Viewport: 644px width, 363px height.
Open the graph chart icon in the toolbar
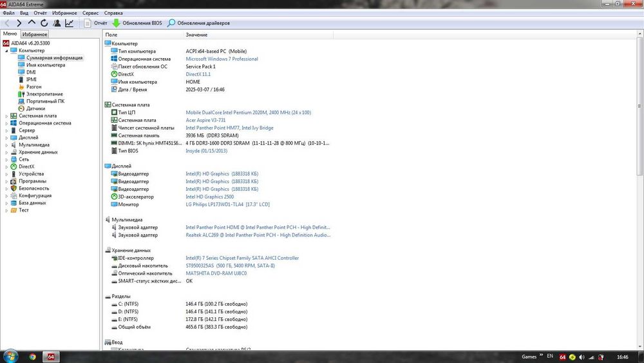(70, 23)
